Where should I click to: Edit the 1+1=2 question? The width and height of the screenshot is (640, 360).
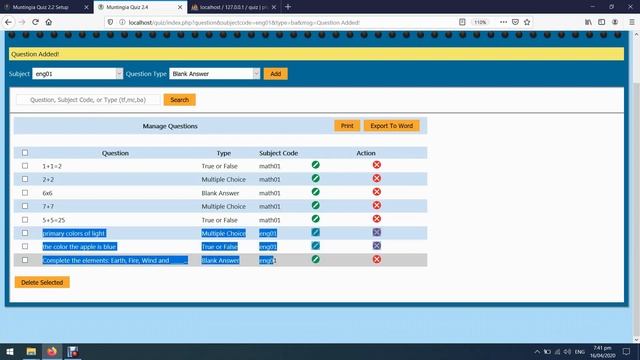tap(316, 165)
